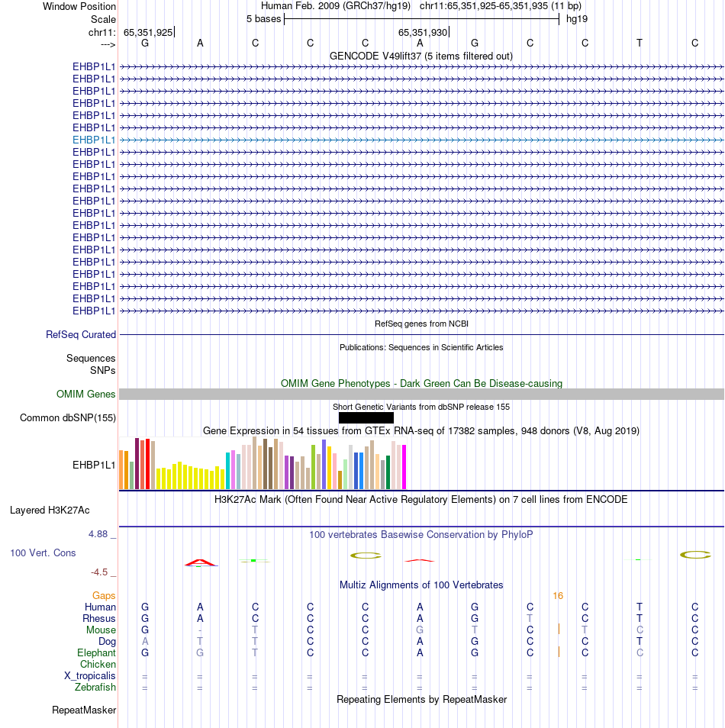Select the light-blue highlighted EHBP1L1 transcript label
Image resolution: width=725 pixels, height=728 pixels.
click(93, 140)
